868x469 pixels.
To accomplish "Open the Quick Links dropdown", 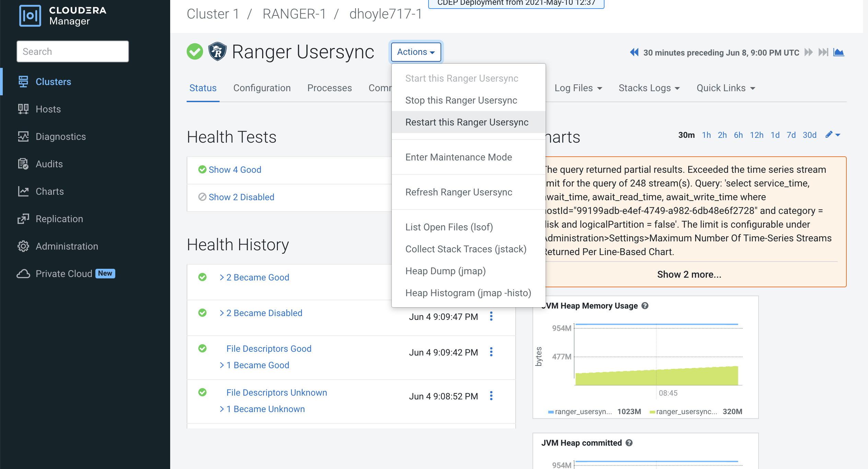I will click(726, 88).
